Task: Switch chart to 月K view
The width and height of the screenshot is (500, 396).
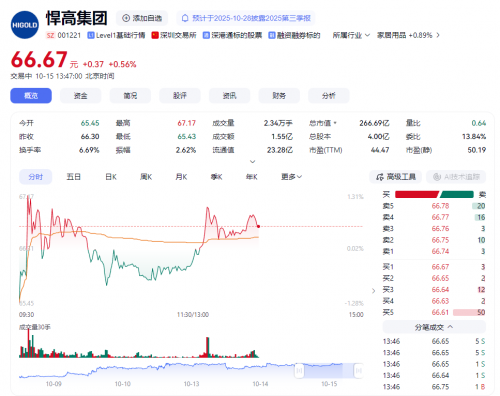Action: (x=181, y=177)
